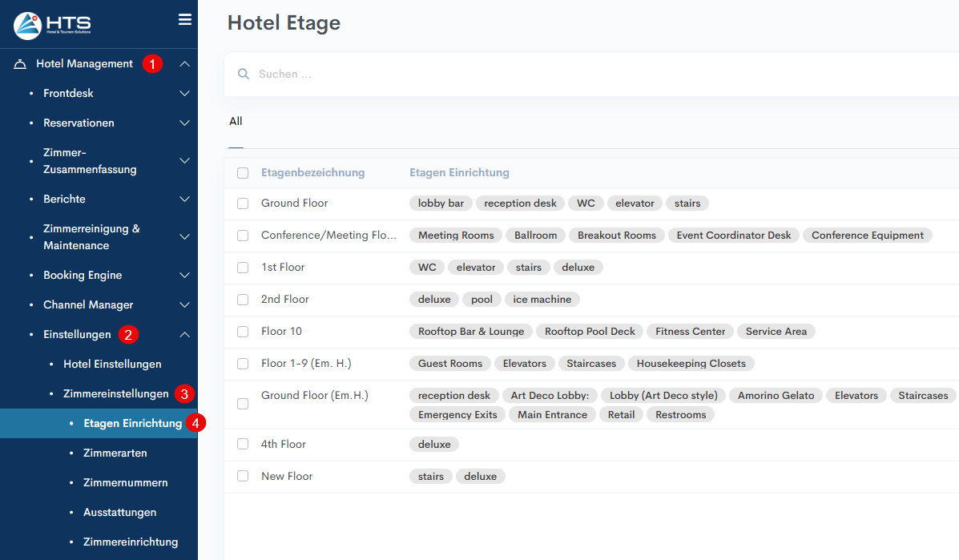Sort by Etagenbezeichnung column header
The height and width of the screenshot is (560, 959).
click(x=312, y=173)
